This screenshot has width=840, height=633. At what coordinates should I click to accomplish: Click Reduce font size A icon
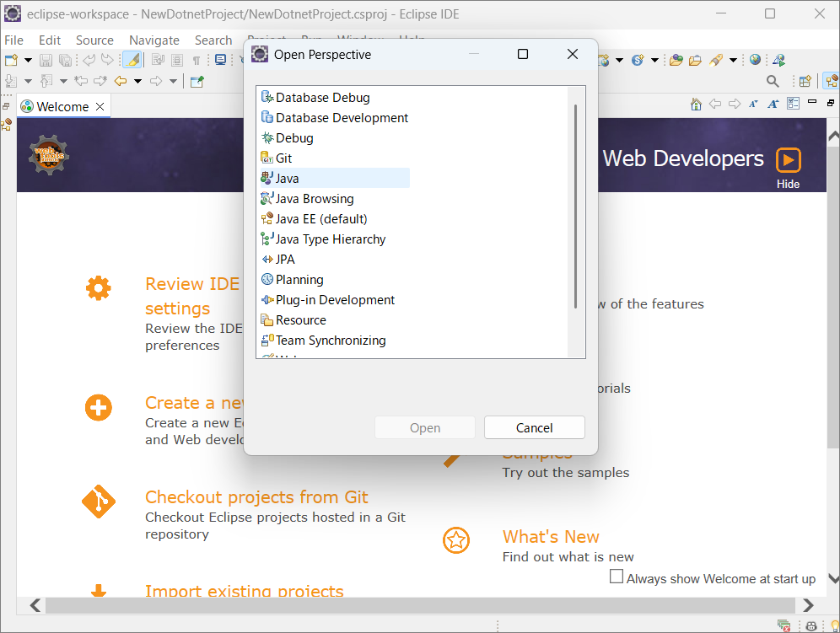point(753,104)
